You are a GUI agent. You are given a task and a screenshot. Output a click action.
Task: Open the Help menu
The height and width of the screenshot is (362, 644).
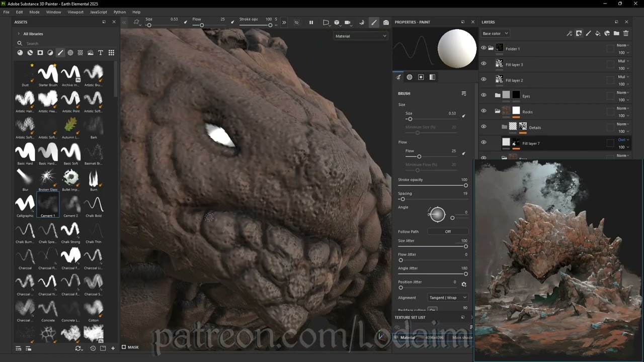[136, 12]
